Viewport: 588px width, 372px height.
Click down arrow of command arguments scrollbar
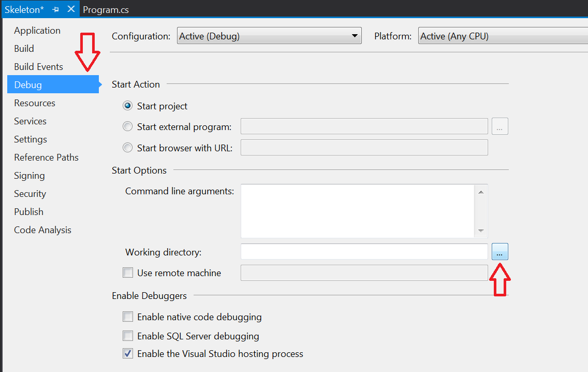pos(481,231)
